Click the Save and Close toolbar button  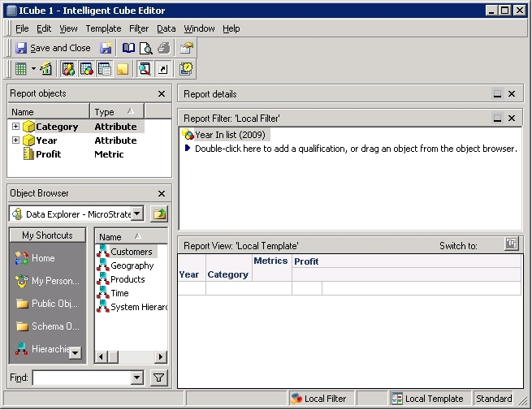[53, 48]
